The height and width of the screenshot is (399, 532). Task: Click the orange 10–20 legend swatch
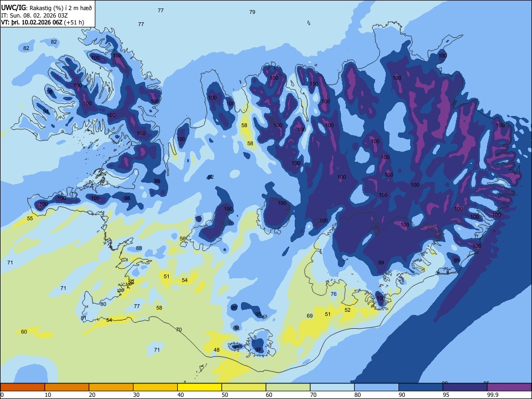click(x=67, y=387)
